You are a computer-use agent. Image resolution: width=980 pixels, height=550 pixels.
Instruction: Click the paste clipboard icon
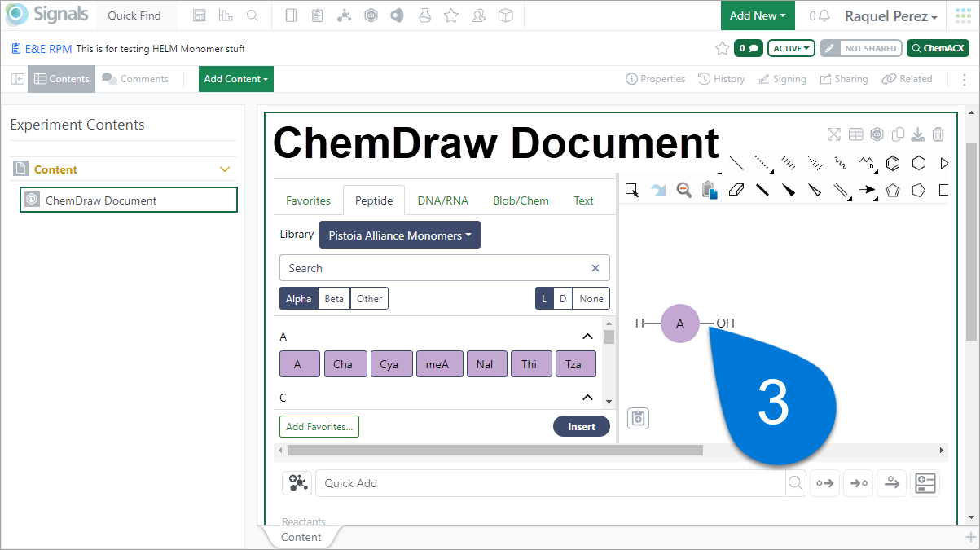click(x=710, y=190)
